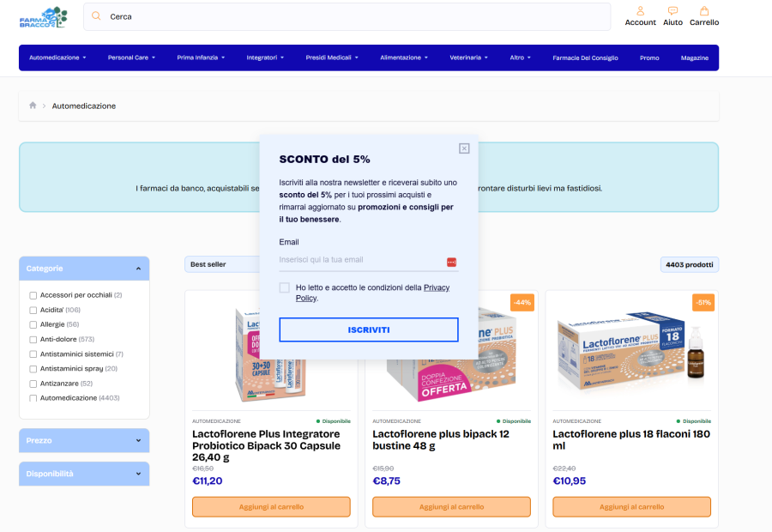Click the 4403 prodotti count label
772x532 pixels.
point(690,264)
